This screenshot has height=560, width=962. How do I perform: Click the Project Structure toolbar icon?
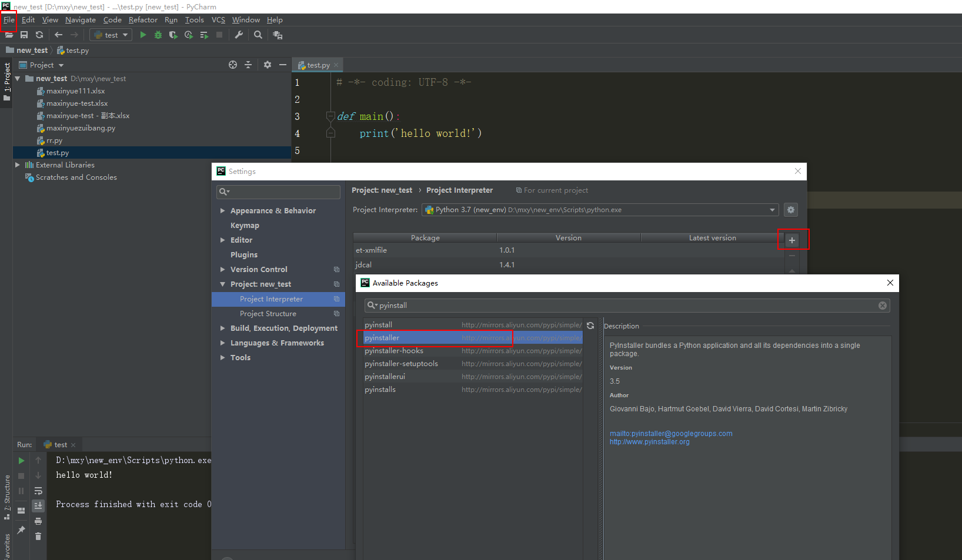click(x=278, y=35)
